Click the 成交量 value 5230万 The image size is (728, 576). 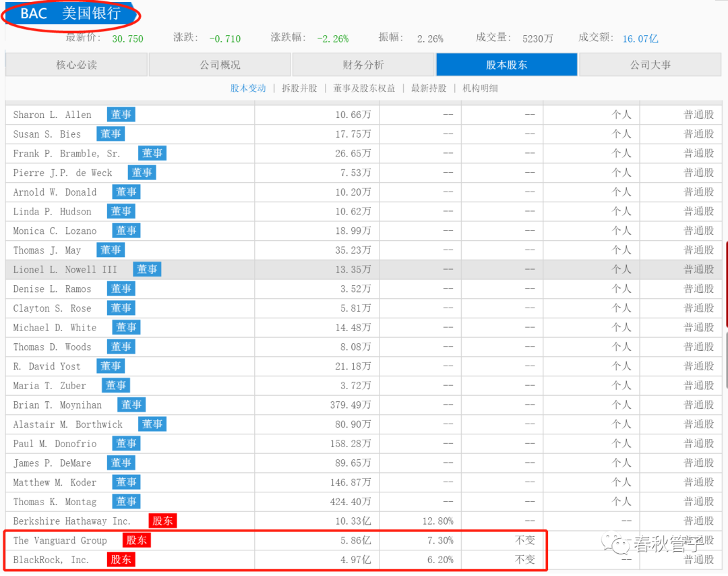[538, 38]
